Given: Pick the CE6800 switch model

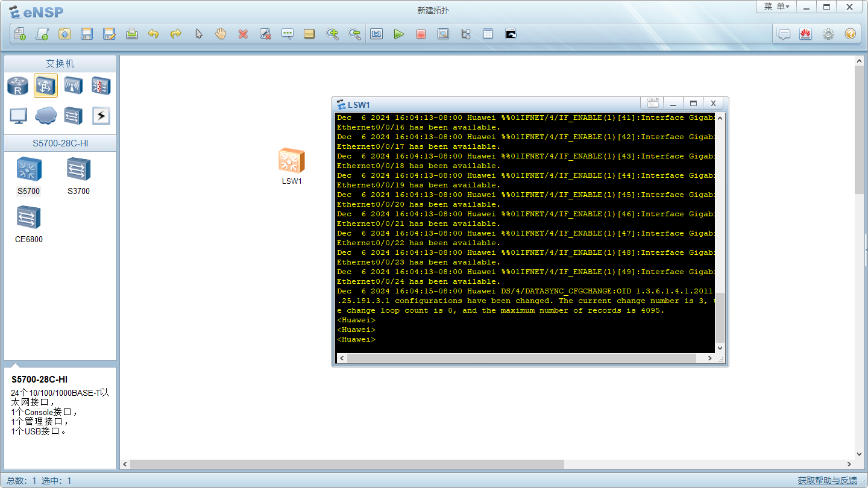Looking at the screenshot, I should [x=28, y=218].
